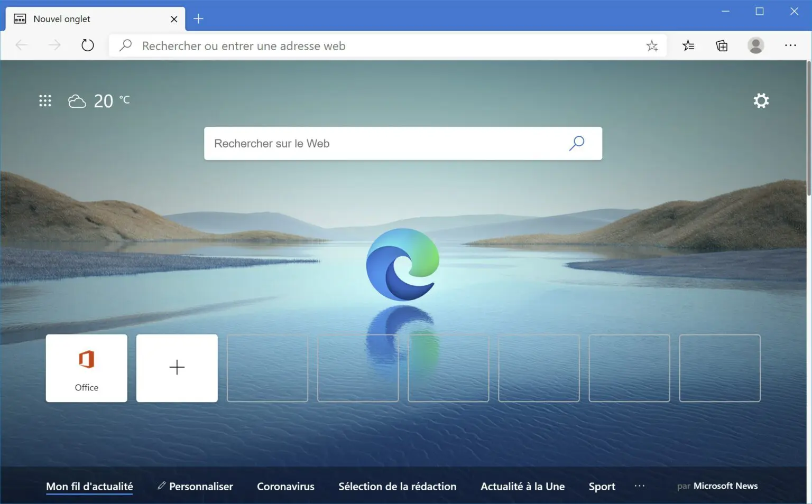Image resolution: width=812 pixels, height=504 pixels.
Task: Open the Office quick link tile
Action: click(87, 368)
